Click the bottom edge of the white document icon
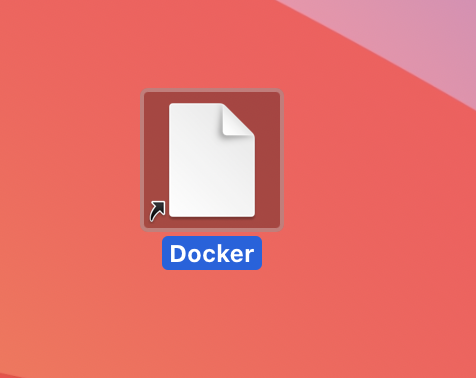The image size is (476, 378). coord(212,216)
